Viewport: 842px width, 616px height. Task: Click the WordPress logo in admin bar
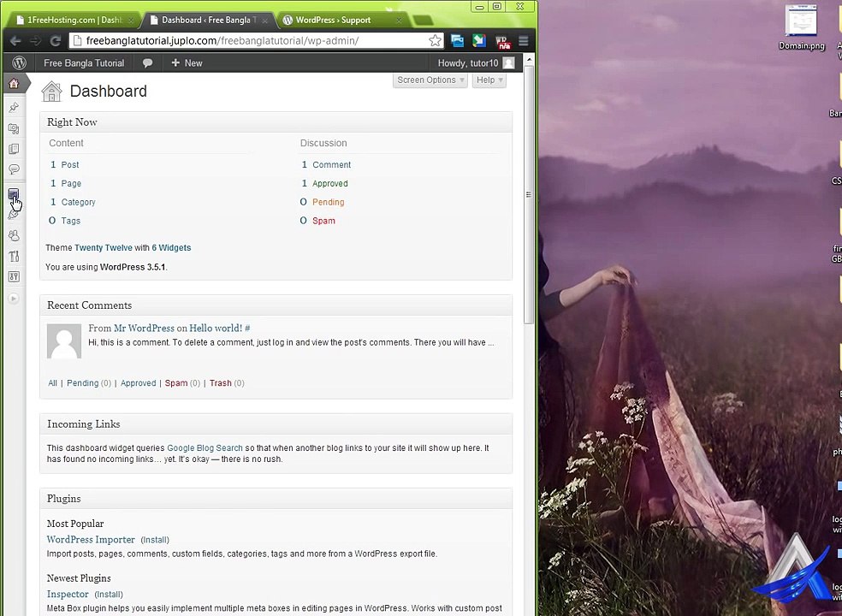coord(20,62)
